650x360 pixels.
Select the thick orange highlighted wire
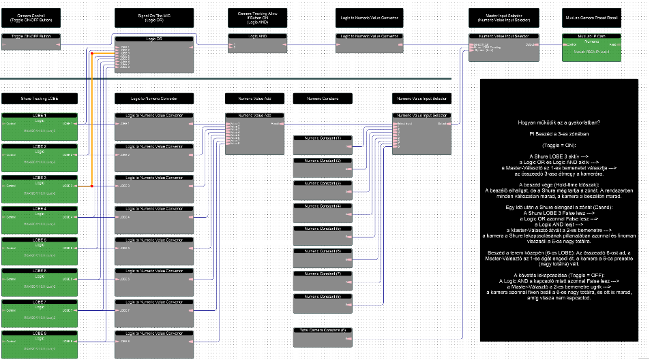92,120
